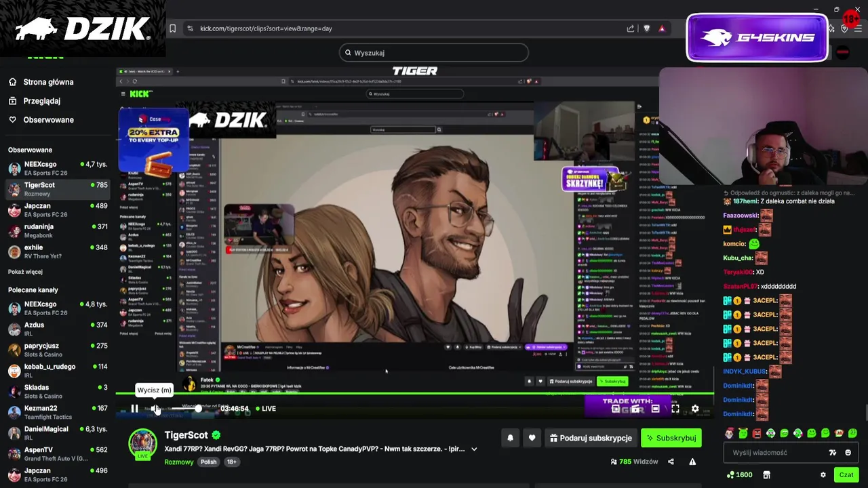This screenshot has height=488, width=868.
Task: Enable theater mode in player controls
Action: 655,409
